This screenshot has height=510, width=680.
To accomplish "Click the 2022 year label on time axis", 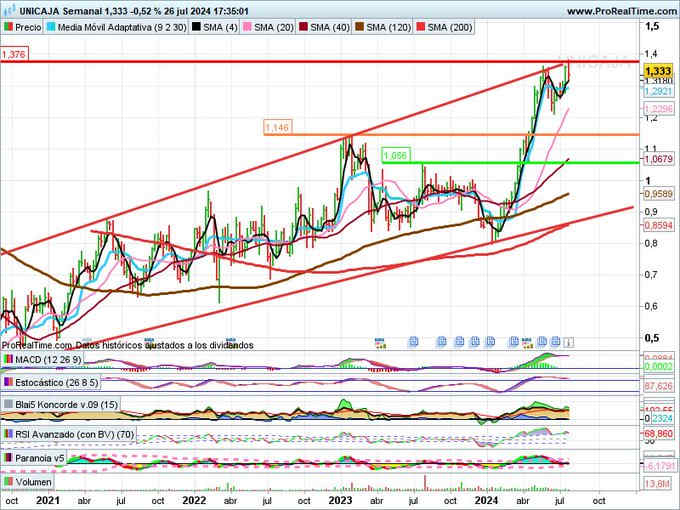I will click(x=194, y=500).
